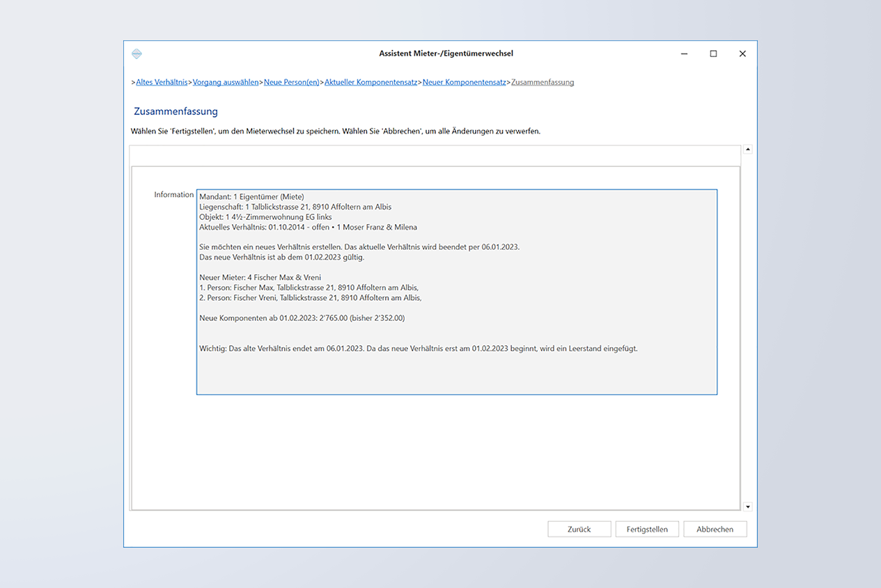
Task: Minimize the Assistent Mieter-/Eigentümerwechsel window
Action: [x=685, y=54]
